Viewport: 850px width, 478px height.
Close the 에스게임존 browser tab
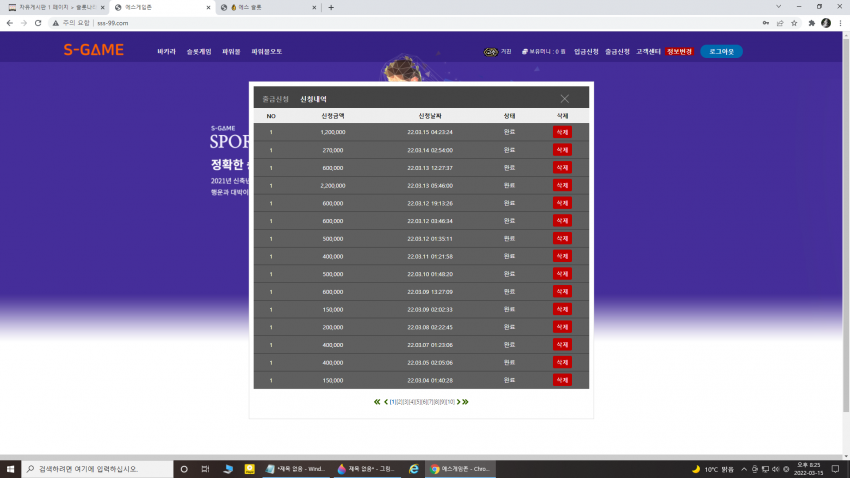pos(208,8)
